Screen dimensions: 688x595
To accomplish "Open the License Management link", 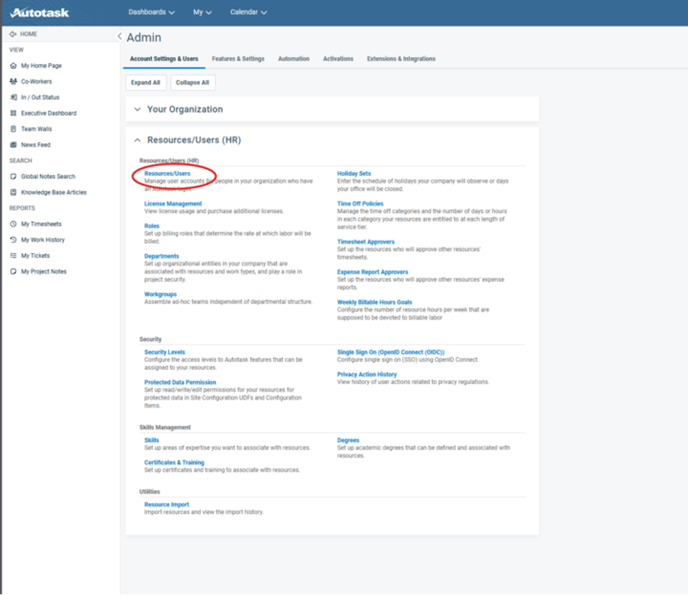I will tap(173, 204).
